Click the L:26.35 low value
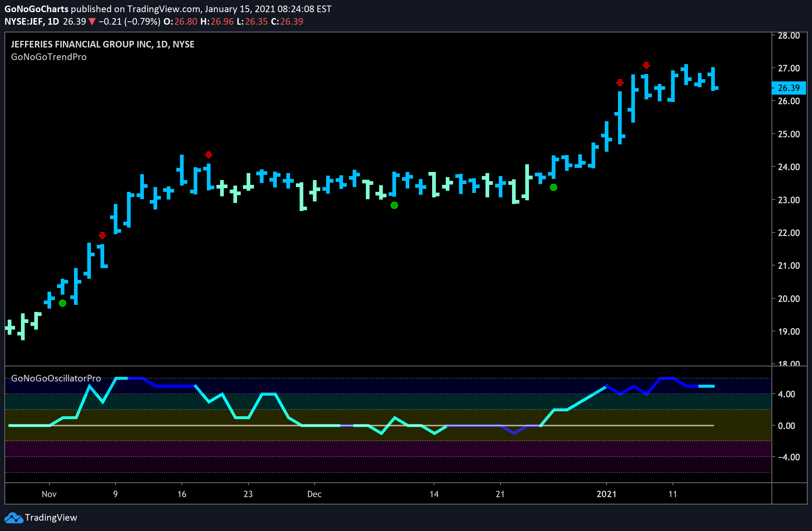 [x=252, y=22]
